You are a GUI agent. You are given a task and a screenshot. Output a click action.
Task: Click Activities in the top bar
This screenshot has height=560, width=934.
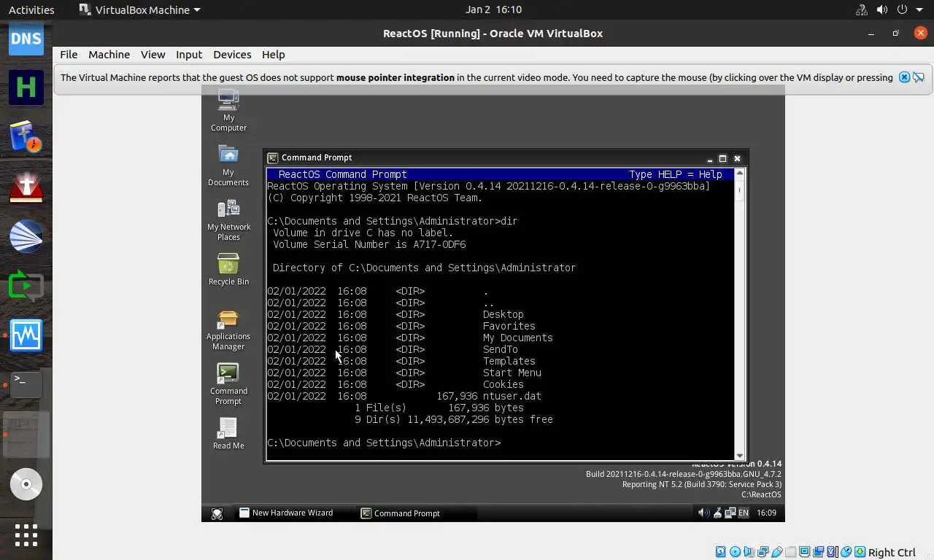click(31, 9)
